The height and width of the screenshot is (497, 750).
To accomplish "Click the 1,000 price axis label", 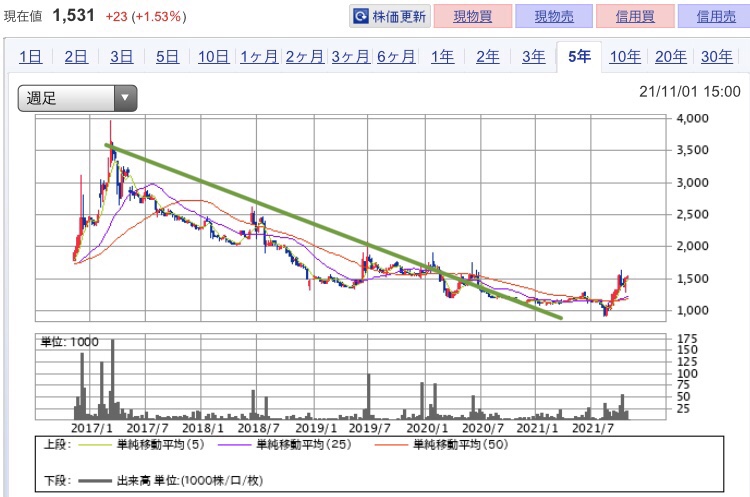I will (x=692, y=310).
